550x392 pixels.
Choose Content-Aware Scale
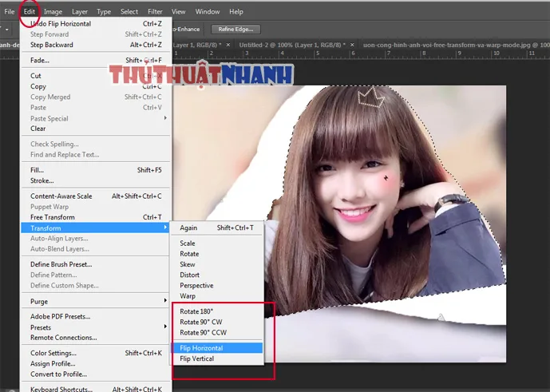(x=96, y=196)
